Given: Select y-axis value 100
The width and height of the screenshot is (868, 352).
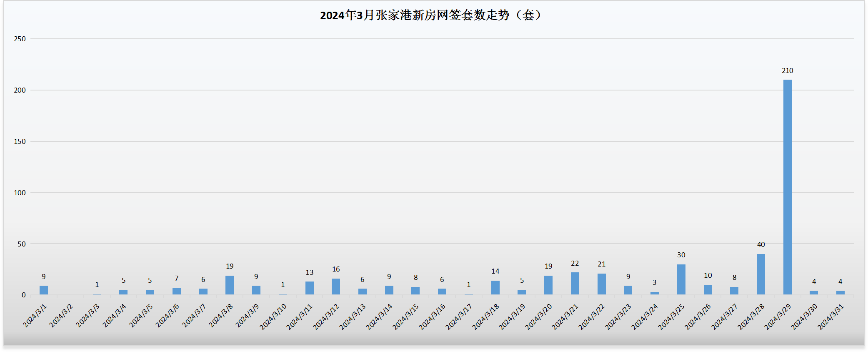Looking at the screenshot, I should (x=20, y=193).
